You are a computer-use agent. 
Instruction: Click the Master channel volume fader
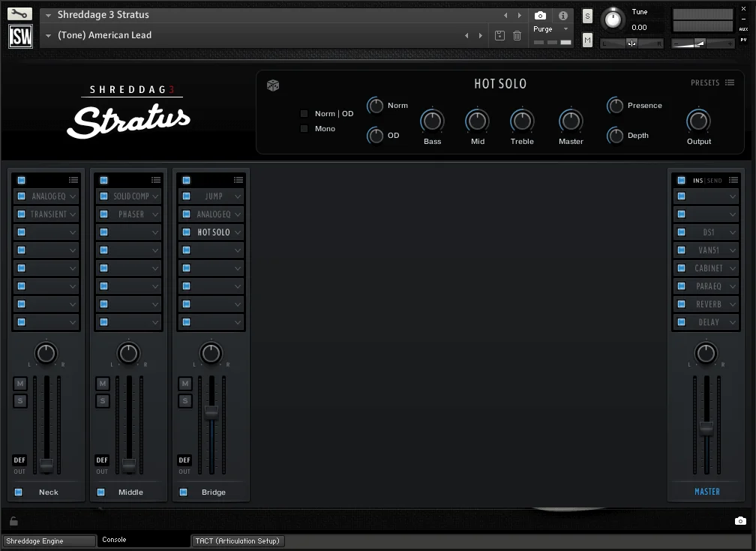[x=706, y=427]
